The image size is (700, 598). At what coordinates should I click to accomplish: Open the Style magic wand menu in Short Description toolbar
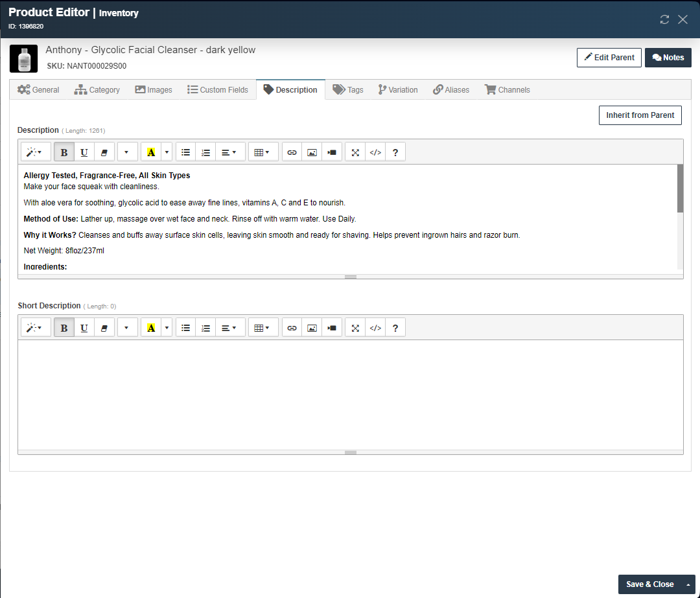pyautogui.click(x=35, y=328)
